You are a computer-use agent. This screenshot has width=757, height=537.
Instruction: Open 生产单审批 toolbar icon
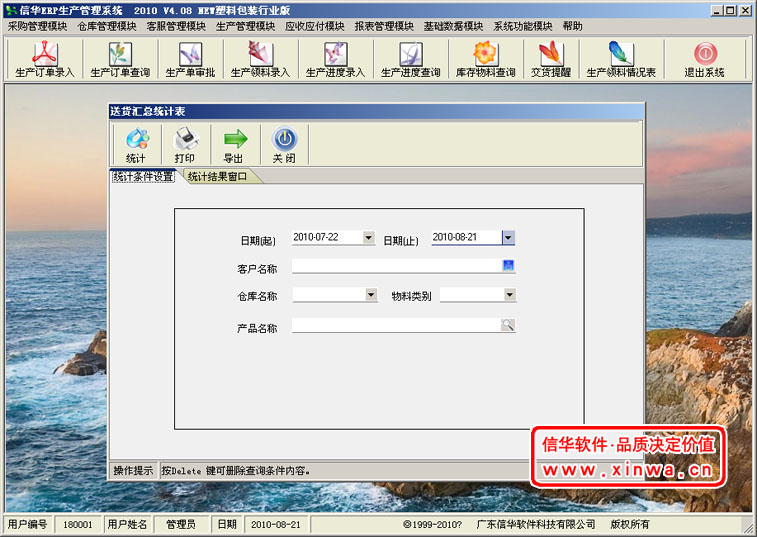point(190,59)
